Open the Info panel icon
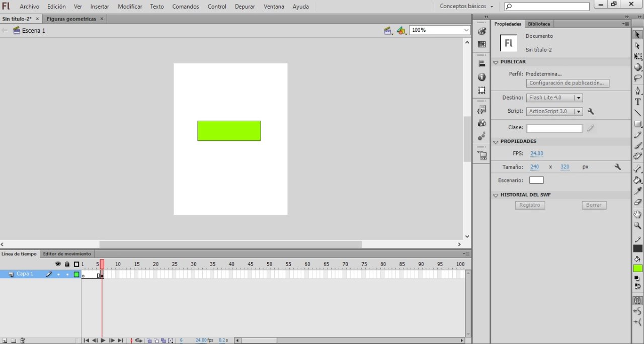 pyautogui.click(x=481, y=77)
